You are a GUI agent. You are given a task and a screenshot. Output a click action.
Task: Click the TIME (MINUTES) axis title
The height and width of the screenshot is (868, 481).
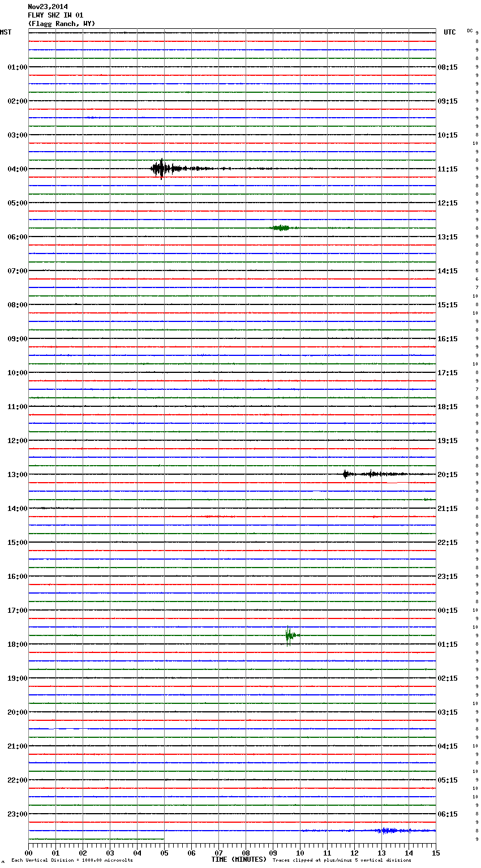click(x=239, y=860)
